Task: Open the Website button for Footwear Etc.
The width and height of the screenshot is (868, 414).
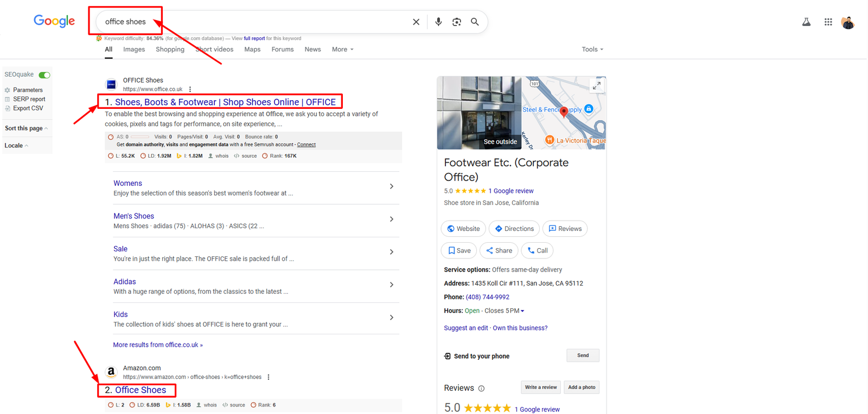Action: click(463, 229)
